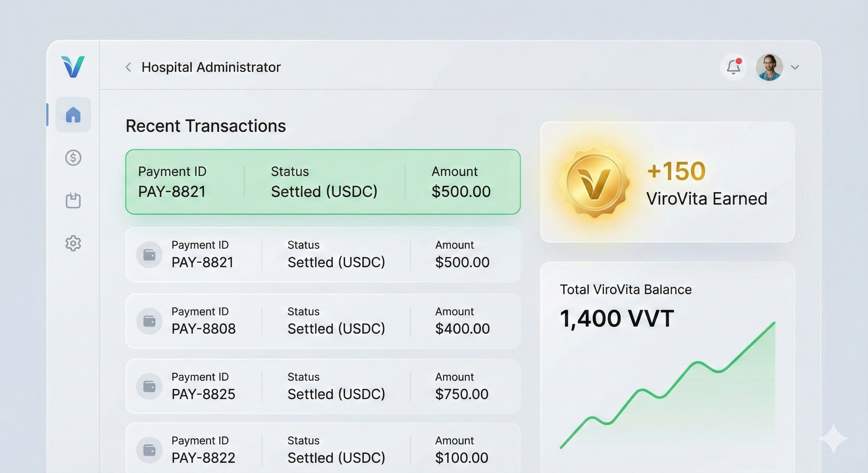Image resolution: width=868 pixels, height=473 pixels.
Task: Open the dollar payments sidebar icon
Action: point(73,158)
